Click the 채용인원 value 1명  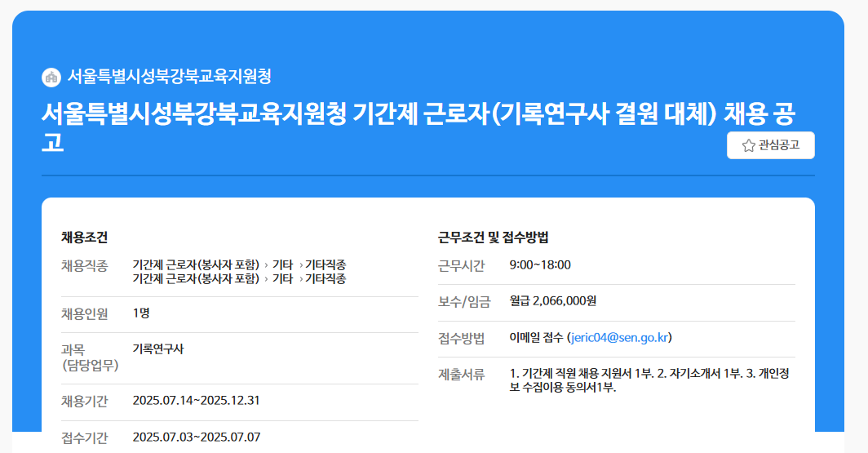[141, 313]
